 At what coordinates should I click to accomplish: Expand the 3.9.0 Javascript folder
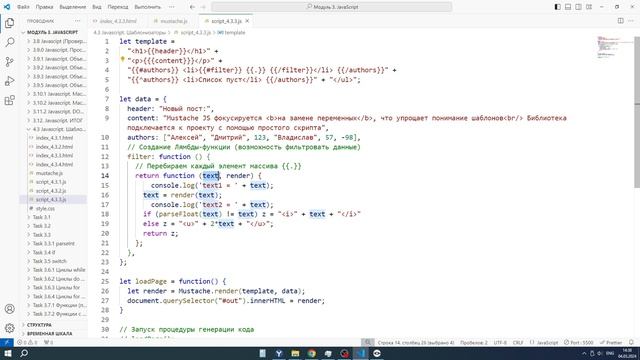pyautogui.click(x=57, y=50)
